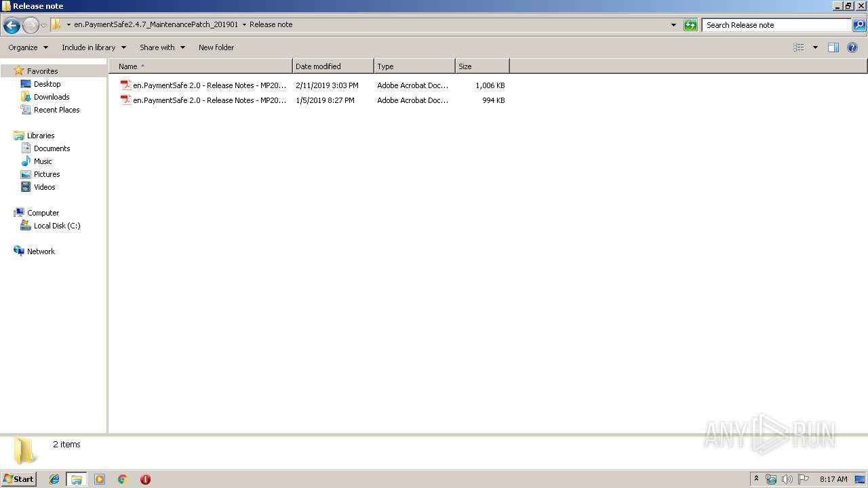The image size is (868, 488).
Task: Launch Google Chrome from taskbar
Action: [x=123, y=479]
